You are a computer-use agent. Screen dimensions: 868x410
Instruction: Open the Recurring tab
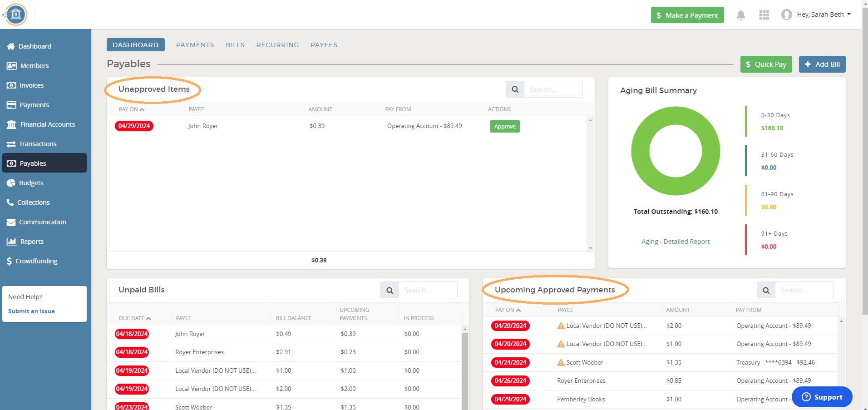click(277, 44)
